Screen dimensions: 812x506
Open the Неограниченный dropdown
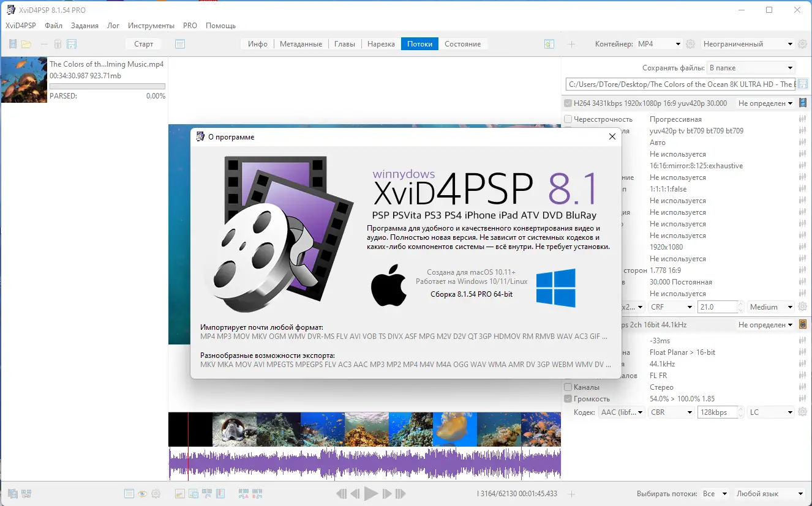tap(748, 44)
